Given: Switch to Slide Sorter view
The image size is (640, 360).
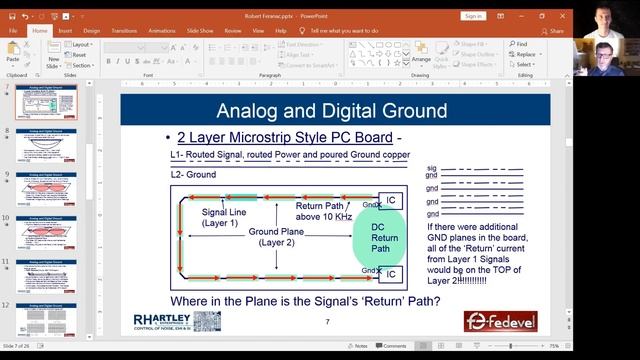Looking at the screenshot, I should click(441, 346).
